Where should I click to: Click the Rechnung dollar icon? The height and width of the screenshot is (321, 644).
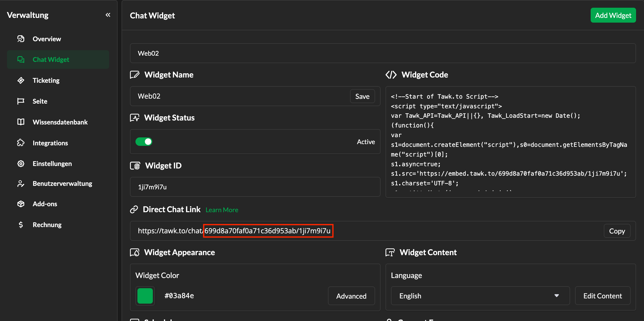point(21,225)
